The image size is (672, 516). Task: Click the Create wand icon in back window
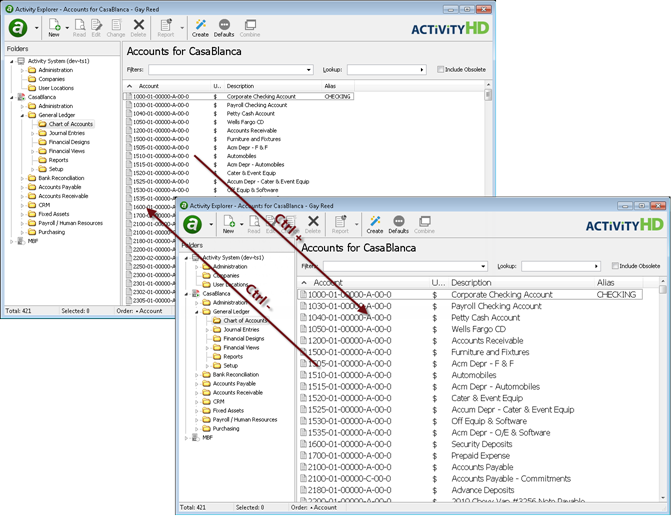(x=200, y=27)
